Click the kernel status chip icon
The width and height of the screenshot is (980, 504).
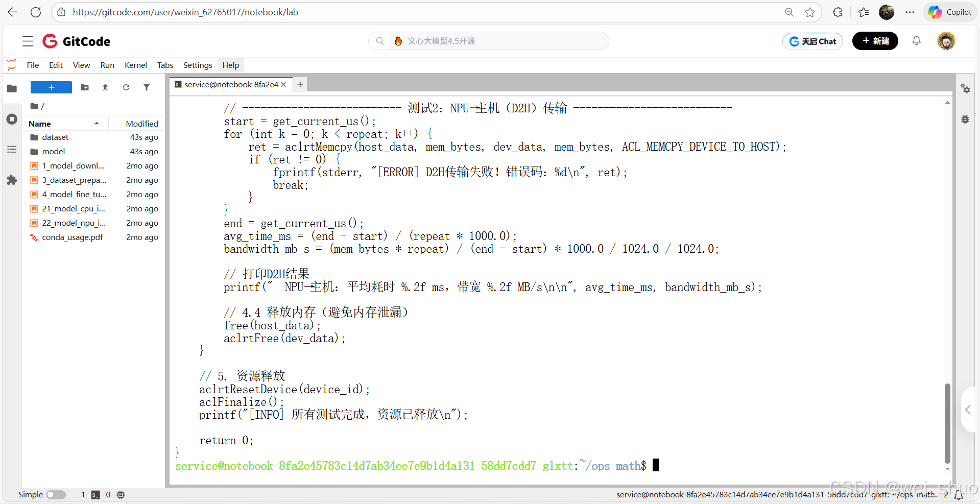pyautogui.click(x=121, y=495)
